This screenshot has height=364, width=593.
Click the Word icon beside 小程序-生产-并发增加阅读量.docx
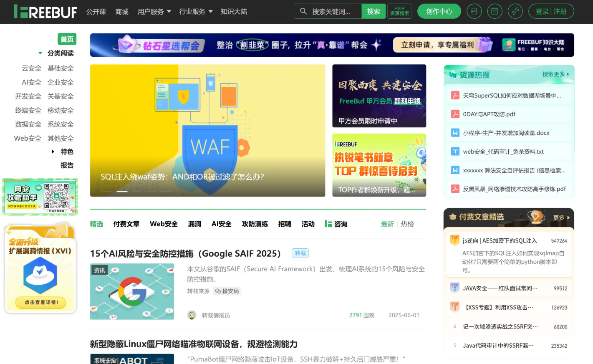455,133
